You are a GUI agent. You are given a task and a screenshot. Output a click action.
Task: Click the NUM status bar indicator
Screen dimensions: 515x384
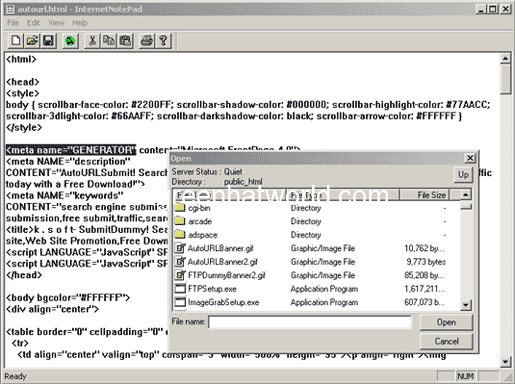(x=466, y=376)
